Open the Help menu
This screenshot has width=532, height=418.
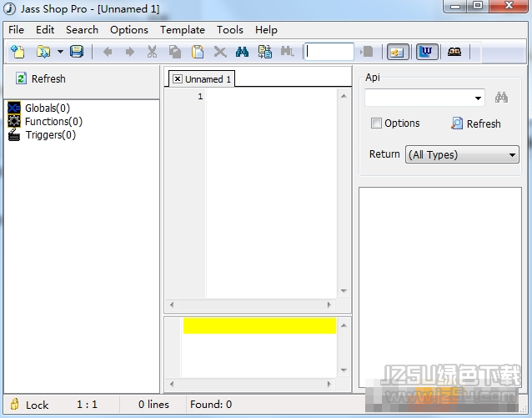point(266,30)
